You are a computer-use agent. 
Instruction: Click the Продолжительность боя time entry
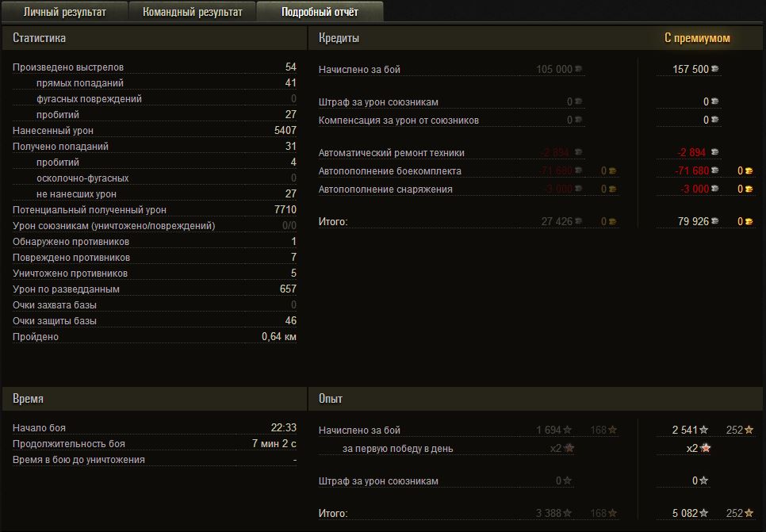pyautogui.click(x=155, y=444)
